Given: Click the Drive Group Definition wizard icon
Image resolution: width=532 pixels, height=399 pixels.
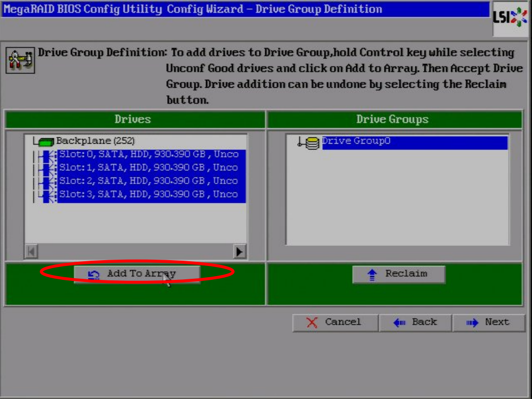Looking at the screenshot, I should click(20, 60).
